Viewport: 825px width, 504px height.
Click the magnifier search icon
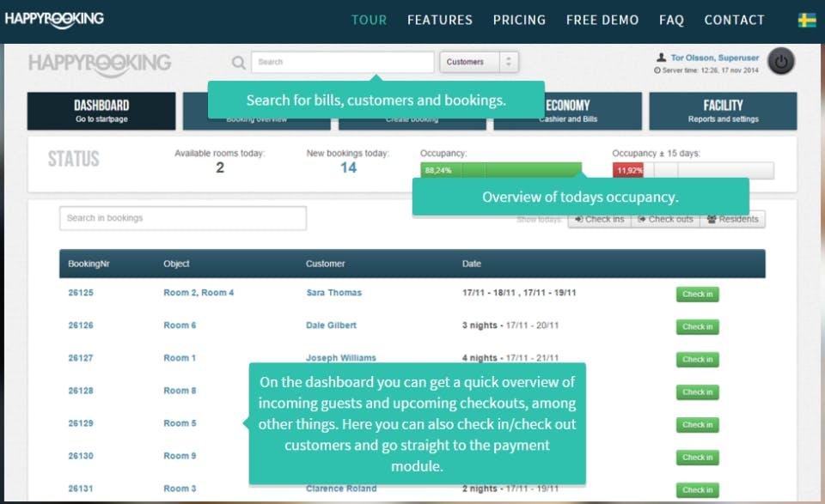tap(238, 63)
